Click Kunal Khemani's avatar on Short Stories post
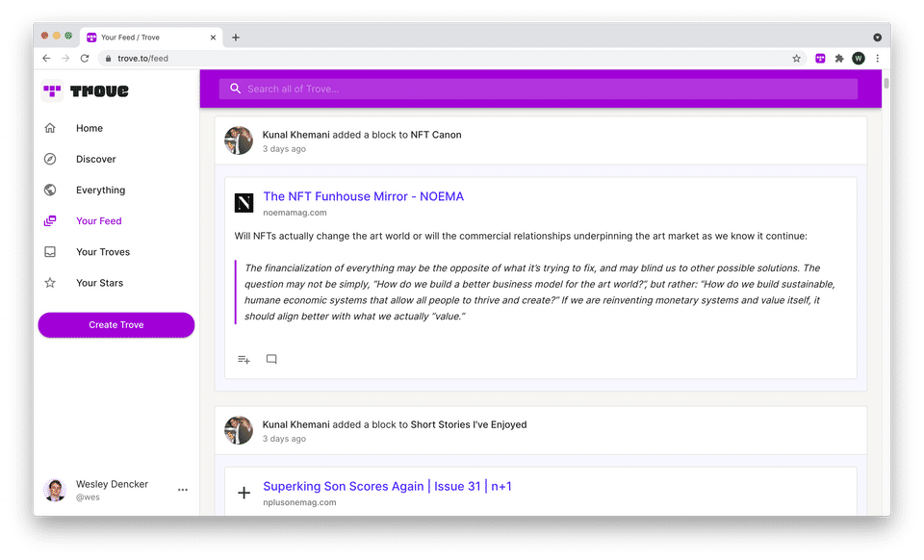Viewport: 924px width, 560px height. (239, 430)
